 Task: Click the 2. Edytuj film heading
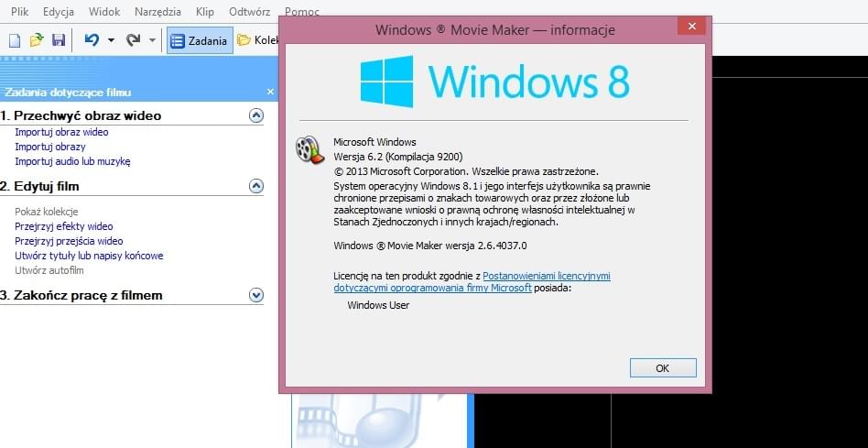pyautogui.click(x=40, y=186)
